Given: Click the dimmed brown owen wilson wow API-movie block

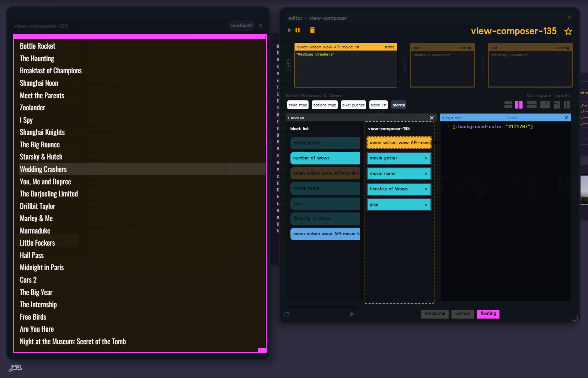Looking at the screenshot, I should pyautogui.click(x=325, y=173).
